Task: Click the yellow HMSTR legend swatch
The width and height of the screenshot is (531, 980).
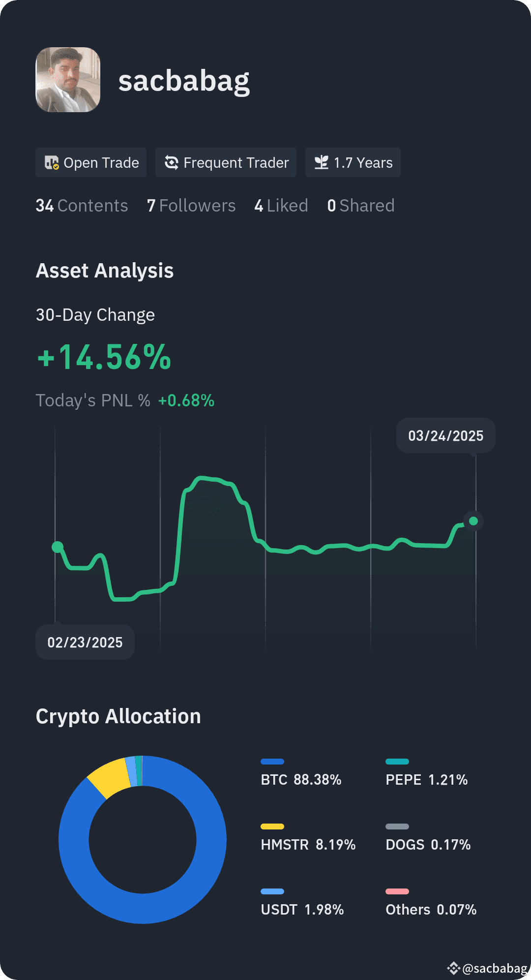Action: tap(272, 827)
